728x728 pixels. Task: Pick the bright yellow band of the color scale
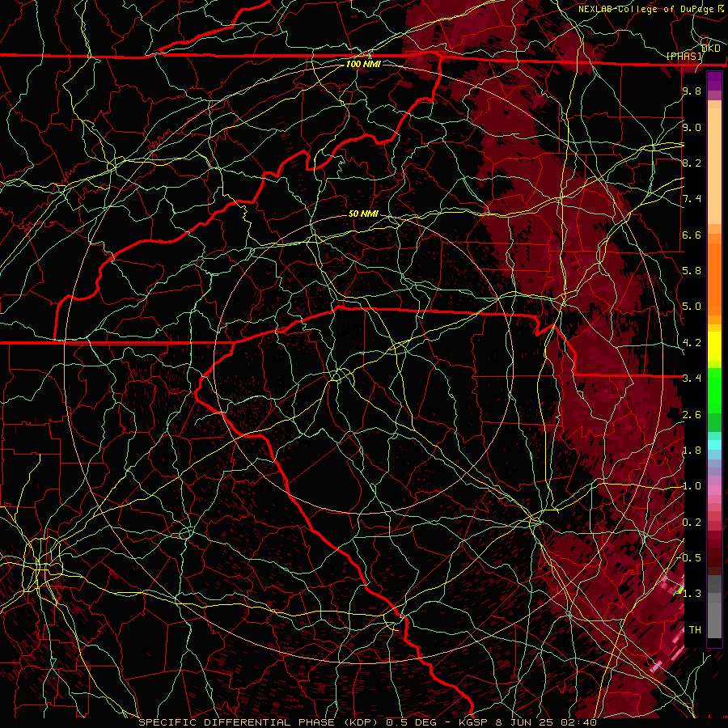pyautogui.click(x=714, y=346)
